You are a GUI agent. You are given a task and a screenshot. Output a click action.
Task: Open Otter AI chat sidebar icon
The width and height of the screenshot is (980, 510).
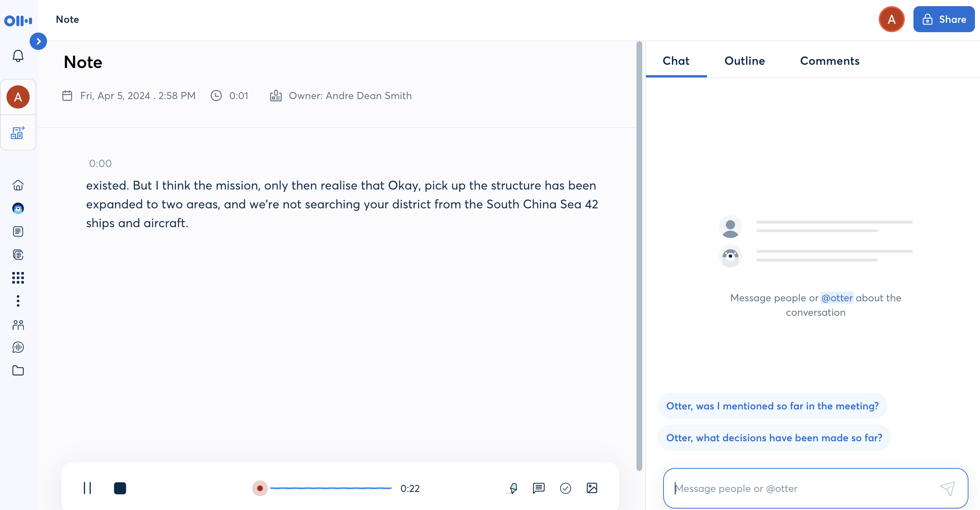click(x=18, y=208)
